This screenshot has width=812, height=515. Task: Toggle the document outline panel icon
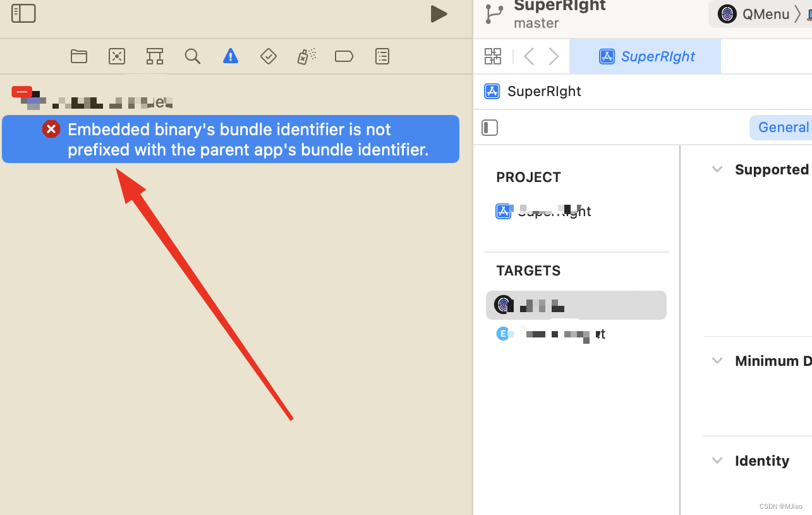[490, 128]
